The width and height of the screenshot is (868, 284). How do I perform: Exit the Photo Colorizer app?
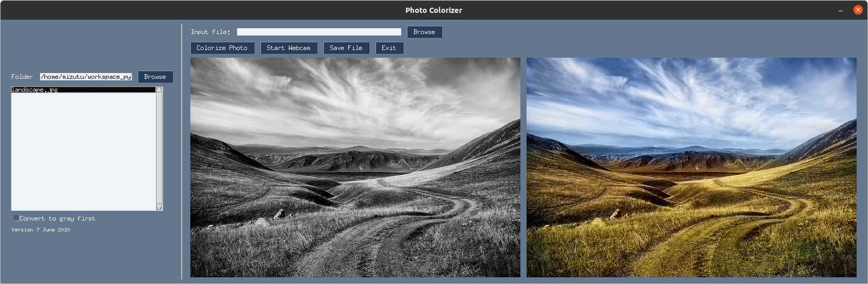coord(389,48)
